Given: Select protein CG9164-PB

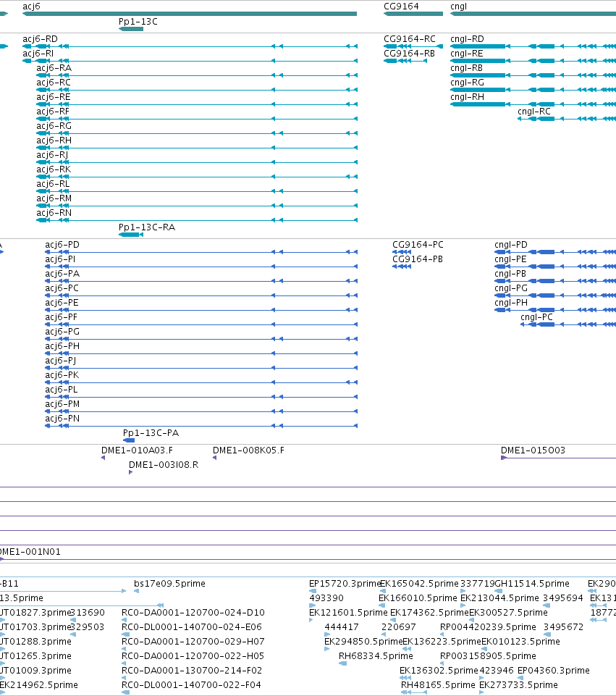Looking at the screenshot, I should pyautogui.click(x=418, y=259).
